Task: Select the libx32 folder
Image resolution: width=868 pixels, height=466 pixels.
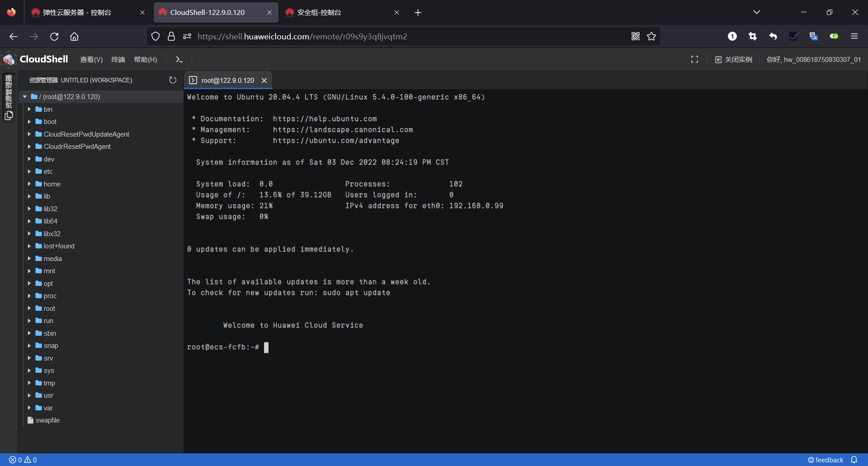Action: (x=52, y=234)
